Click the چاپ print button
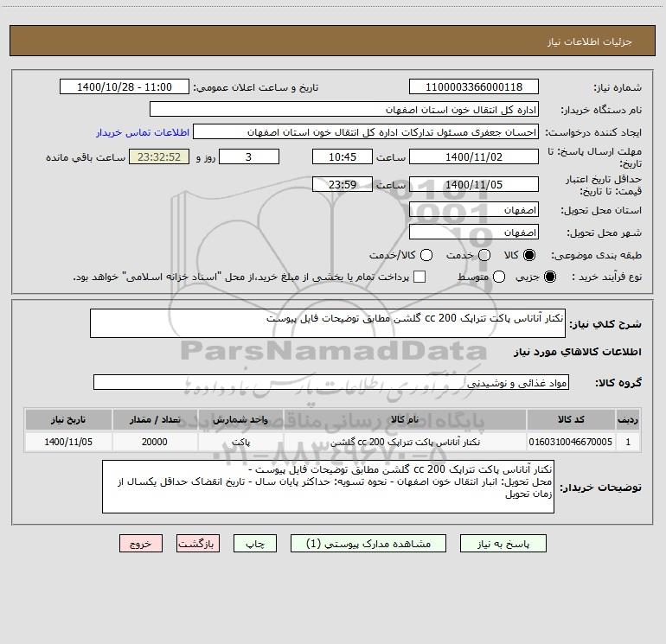 (255, 544)
